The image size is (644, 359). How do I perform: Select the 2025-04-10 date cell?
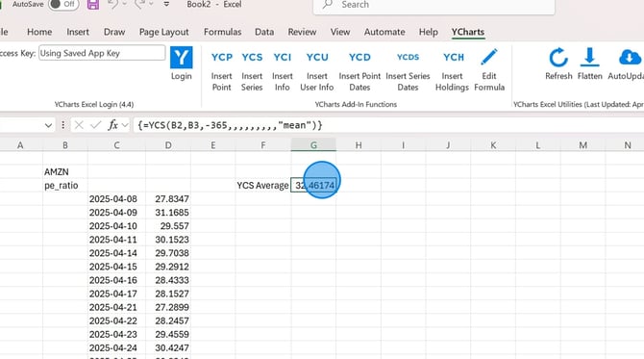(x=116, y=226)
